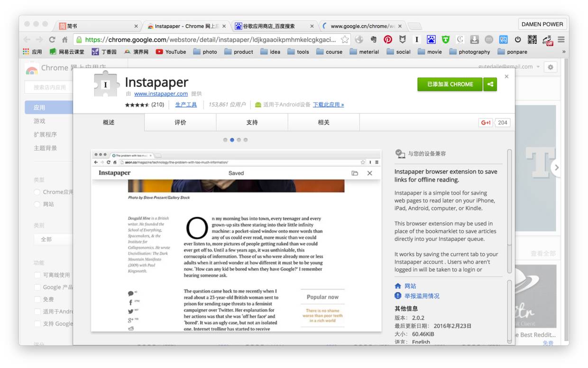Check the Google 产品 filter checkbox

pyautogui.click(x=37, y=287)
